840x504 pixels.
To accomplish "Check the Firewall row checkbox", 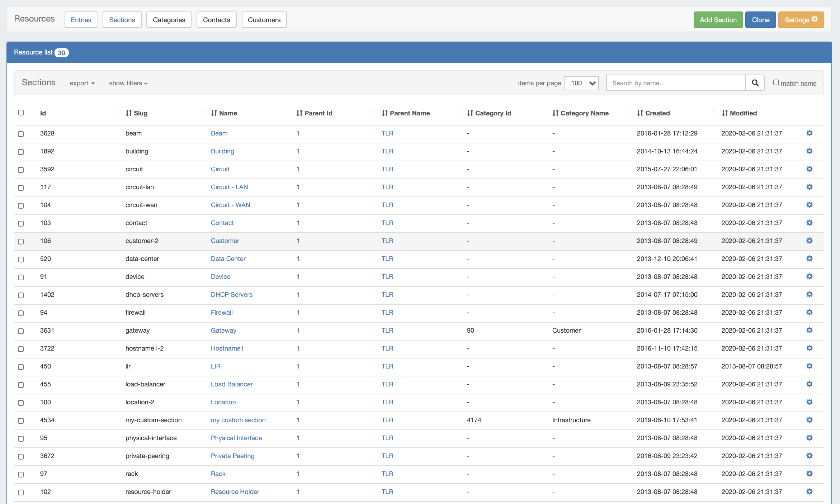I will pos(21,313).
